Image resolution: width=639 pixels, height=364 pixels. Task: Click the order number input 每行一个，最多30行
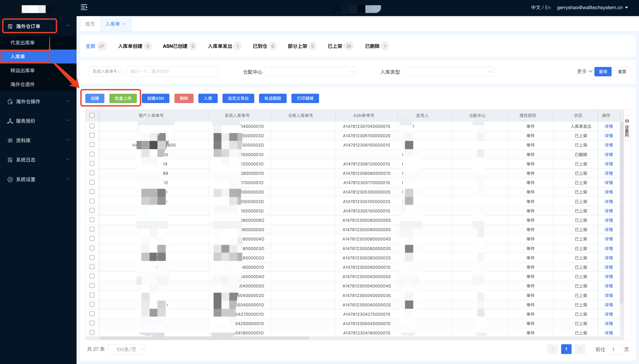(x=173, y=72)
